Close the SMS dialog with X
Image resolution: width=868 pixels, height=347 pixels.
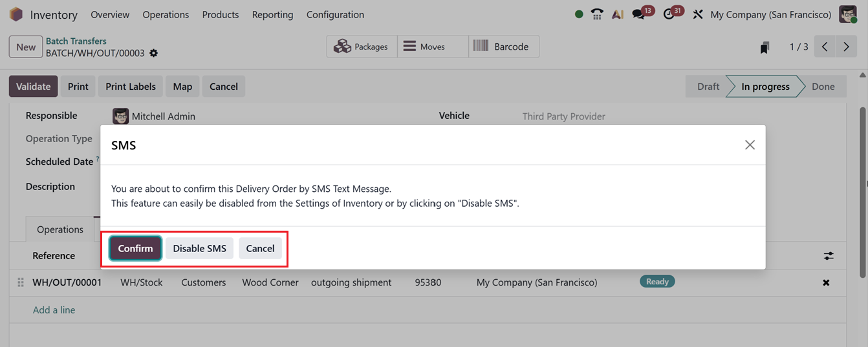coord(750,145)
